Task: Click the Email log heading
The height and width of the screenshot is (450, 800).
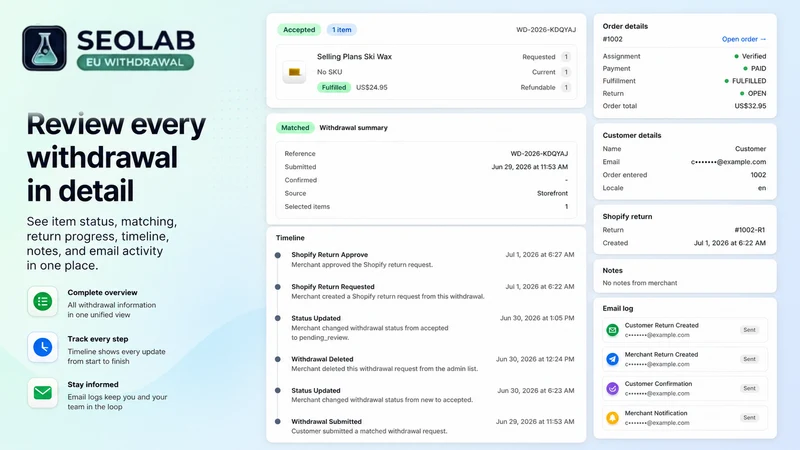Action: (618, 308)
